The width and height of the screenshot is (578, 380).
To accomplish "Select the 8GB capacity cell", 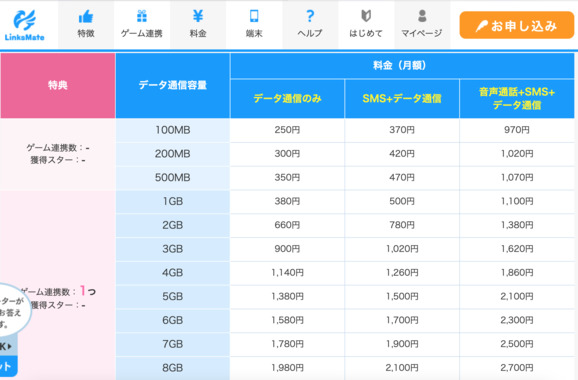I will tap(173, 368).
